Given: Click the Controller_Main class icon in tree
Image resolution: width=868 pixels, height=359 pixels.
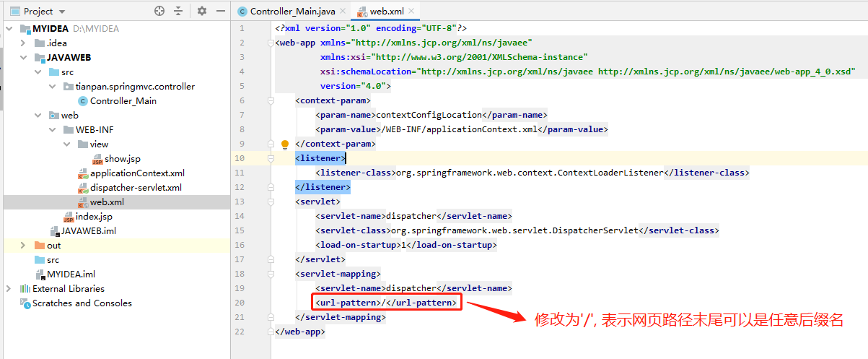Looking at the screenshot, I should pyautogui.click(x=82, y=100).
